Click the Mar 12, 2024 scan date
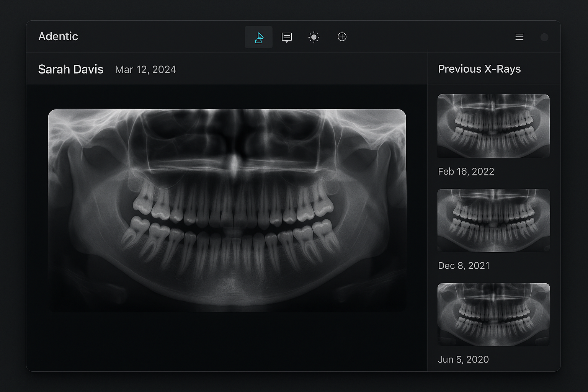 [145, 70]
